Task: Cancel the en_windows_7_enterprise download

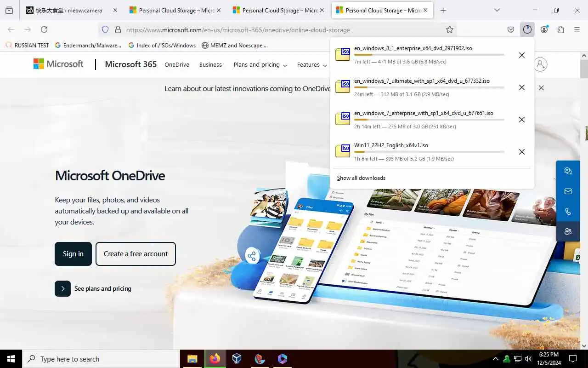Action: [521, 120]
